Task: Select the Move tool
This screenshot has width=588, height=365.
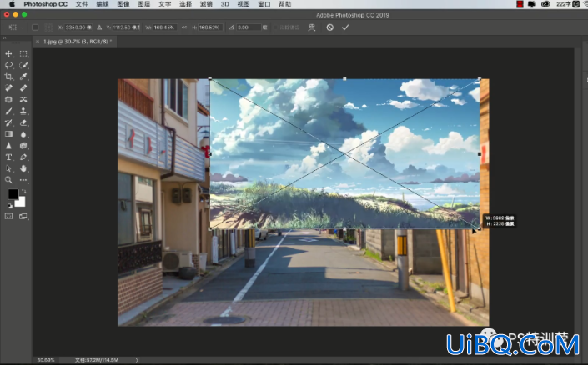Action: [x=8, y=53]
